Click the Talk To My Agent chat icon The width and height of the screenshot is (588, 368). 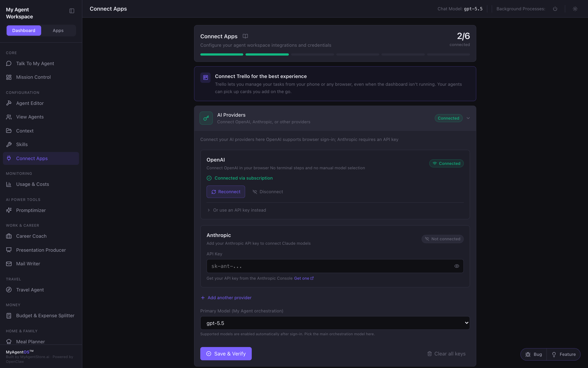tap(9, 63)
